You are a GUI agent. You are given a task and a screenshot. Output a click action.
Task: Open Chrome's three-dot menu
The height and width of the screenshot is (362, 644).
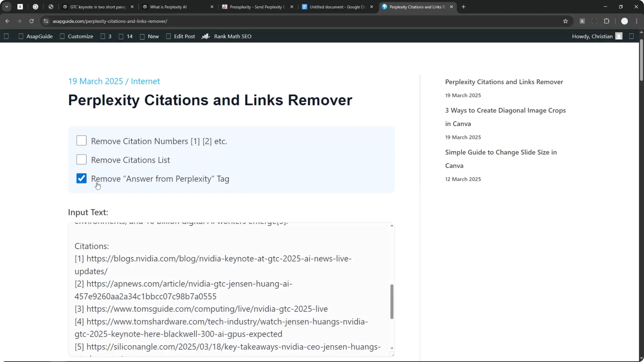coord(637,21)
